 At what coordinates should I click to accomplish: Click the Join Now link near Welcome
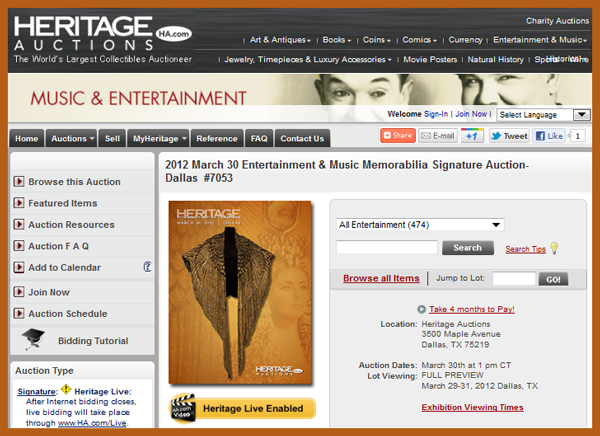[471, 114]
